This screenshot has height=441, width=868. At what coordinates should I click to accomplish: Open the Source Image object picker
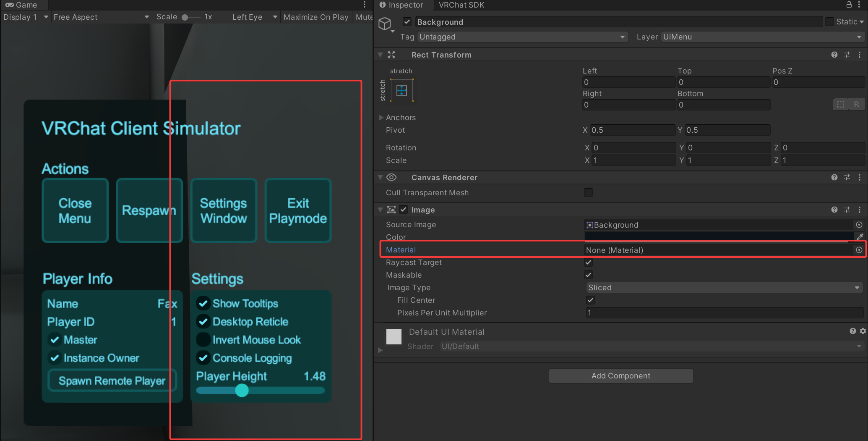click(x=859, y=225)
